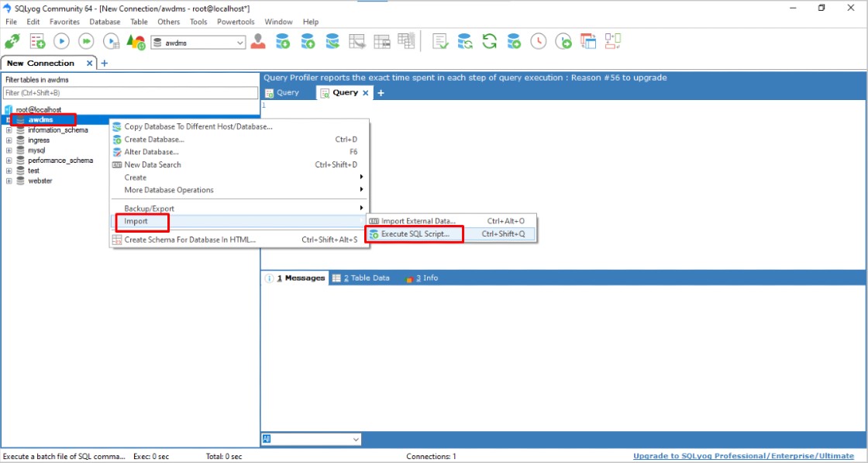Image resolution: width=868 pixels, height=463 pixels.
Task: Click the database with right-arrow toolbar icon
Action: [332, 42]
